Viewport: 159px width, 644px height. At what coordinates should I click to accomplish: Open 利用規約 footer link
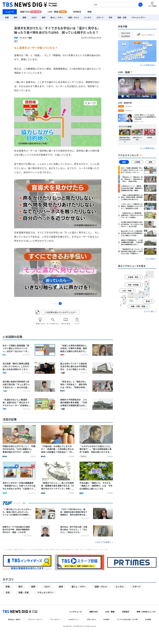pyautogui.click(x=106, y=620)
